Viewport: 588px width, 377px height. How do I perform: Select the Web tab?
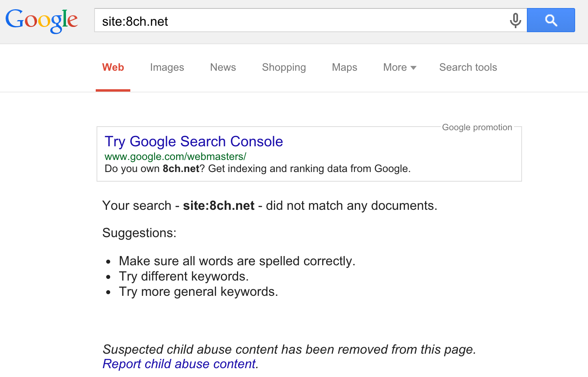113,68
